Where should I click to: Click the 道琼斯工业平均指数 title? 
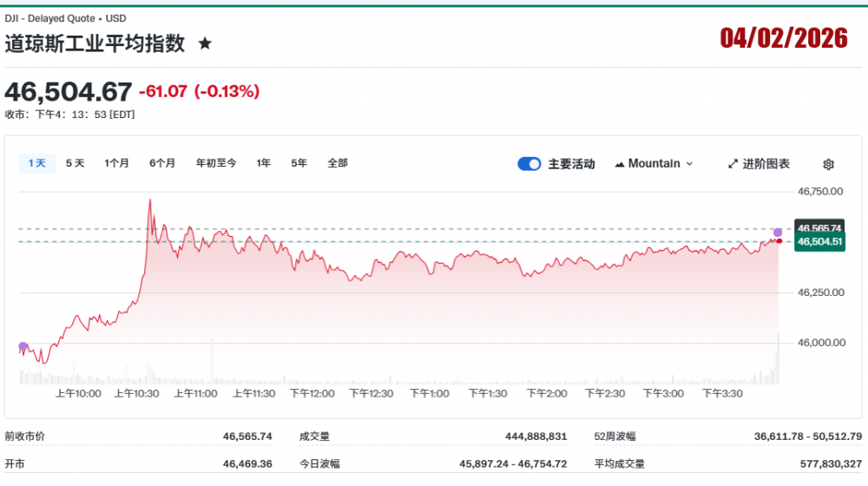click(x=95, y=43)
